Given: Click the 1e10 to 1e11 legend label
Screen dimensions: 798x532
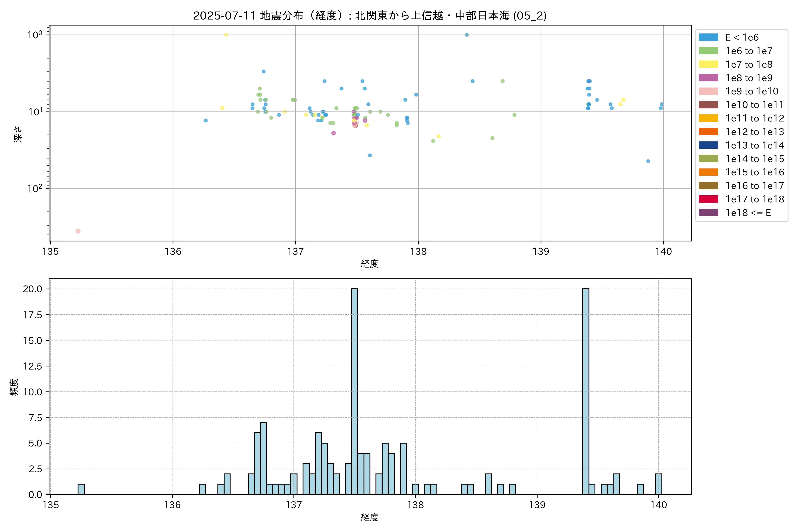Looking at the screenshot, I should pos(754,105).
